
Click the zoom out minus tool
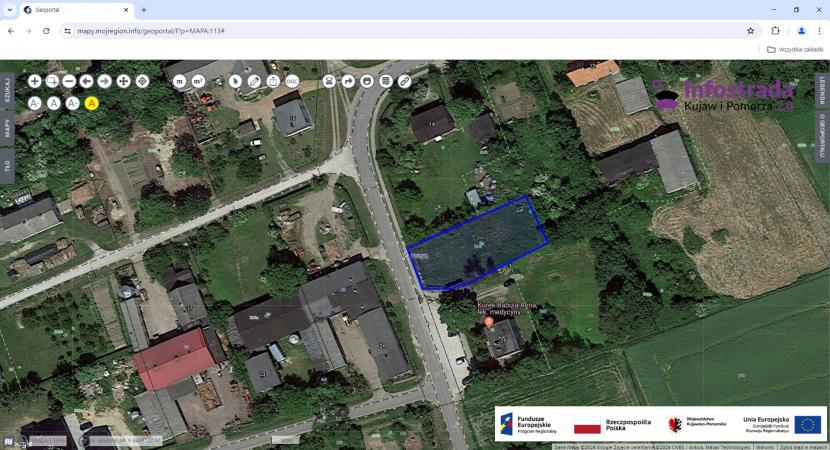[69, 81]
